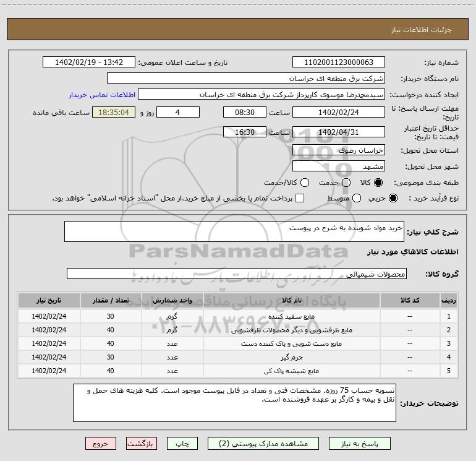Click the پاسخ به نیاز button
476x461 pixels.
click(x=360, y=444)
